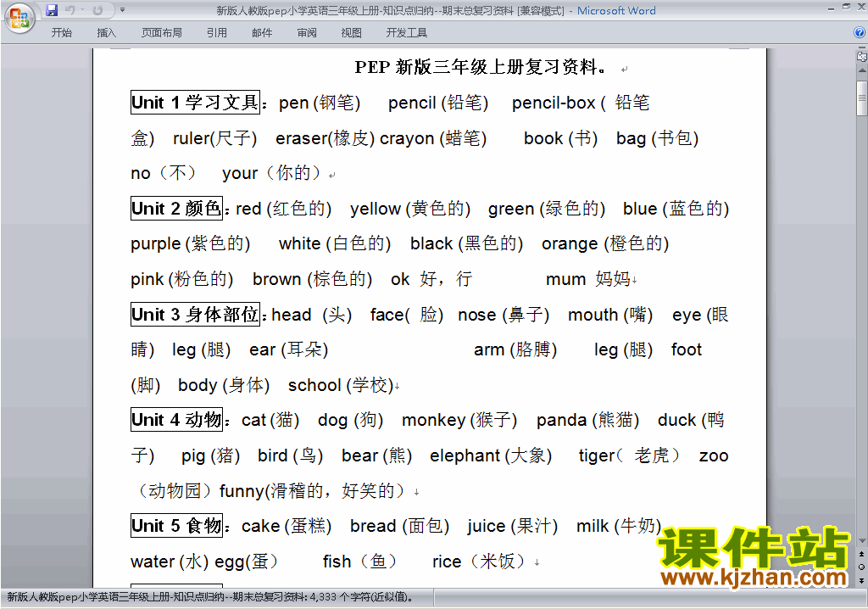868x609 pixels.
Task: Click the boxed heading Unit 4 动物
Action: pyautogui.click(x=176, y=420)
